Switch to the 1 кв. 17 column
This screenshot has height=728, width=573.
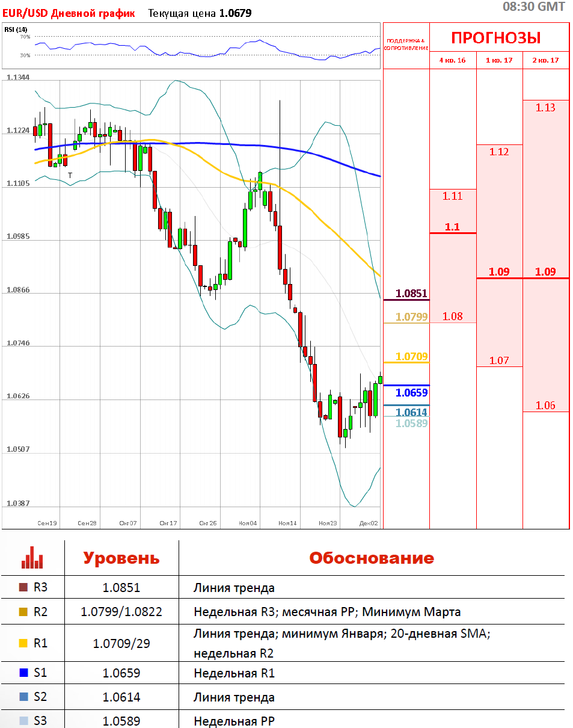(x=499, y=60)
